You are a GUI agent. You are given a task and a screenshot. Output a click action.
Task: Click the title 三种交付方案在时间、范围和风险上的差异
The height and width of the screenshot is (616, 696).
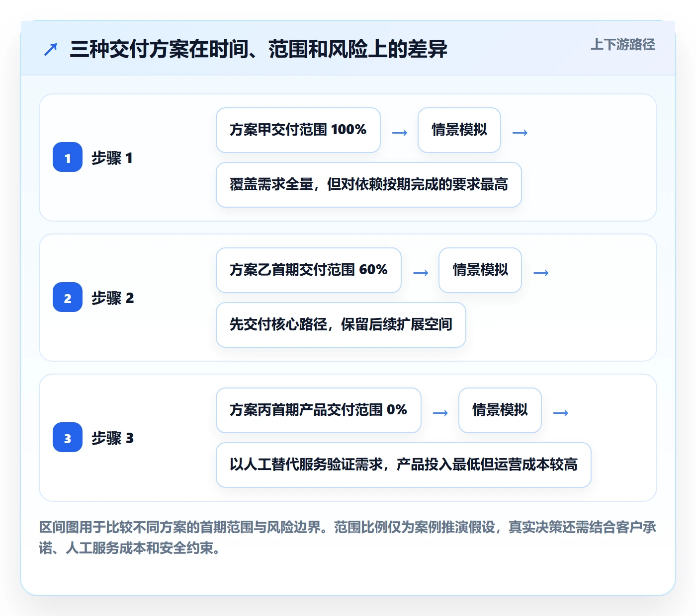[x=259, y=49]
